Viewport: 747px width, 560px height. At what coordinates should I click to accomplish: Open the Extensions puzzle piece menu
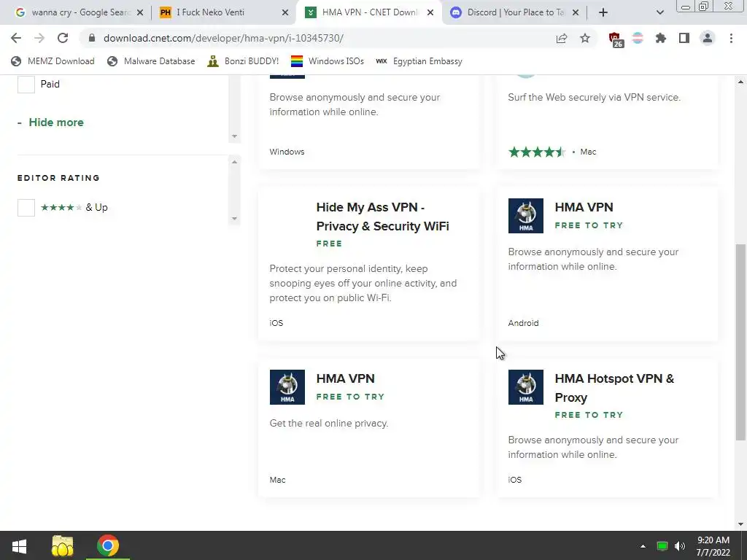(x=661, y=38)
